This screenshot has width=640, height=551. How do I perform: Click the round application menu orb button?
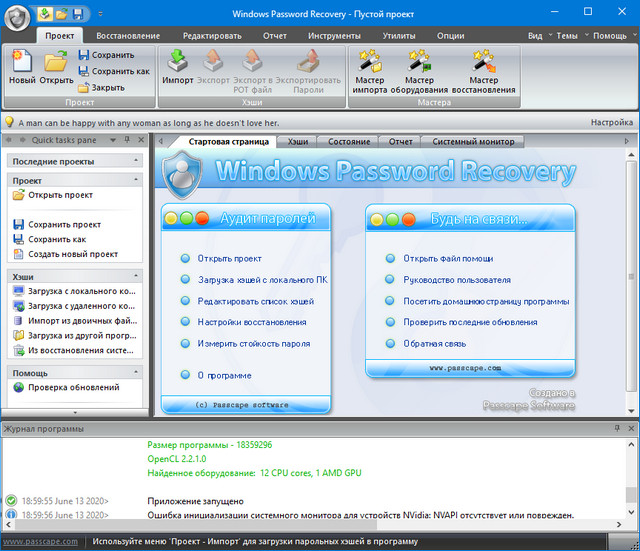tap(15, 15)
